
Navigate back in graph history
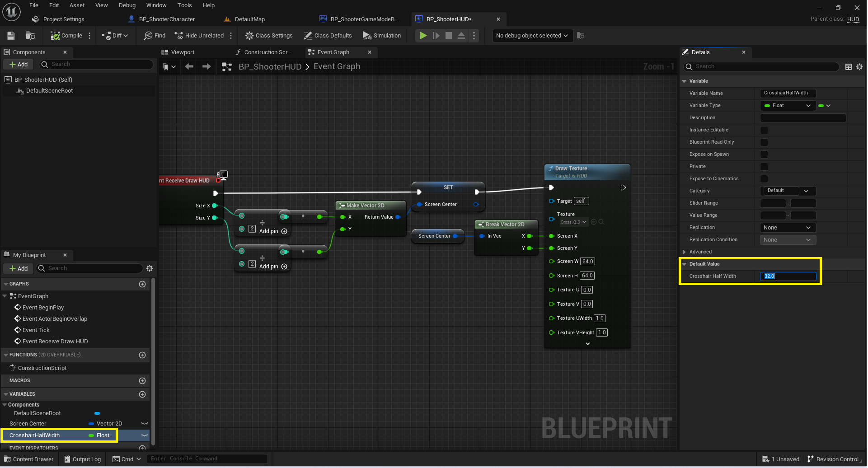coord(189,67)
